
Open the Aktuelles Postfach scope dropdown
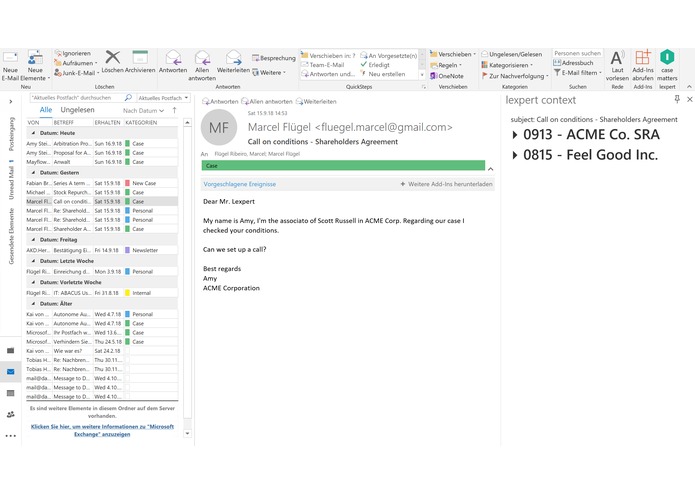tap(163, 97)
